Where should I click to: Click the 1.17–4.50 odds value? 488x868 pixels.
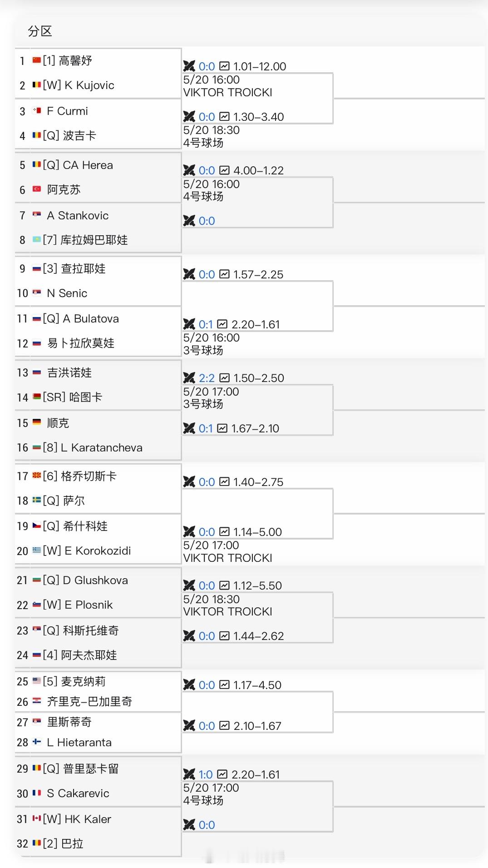point(257,685)
